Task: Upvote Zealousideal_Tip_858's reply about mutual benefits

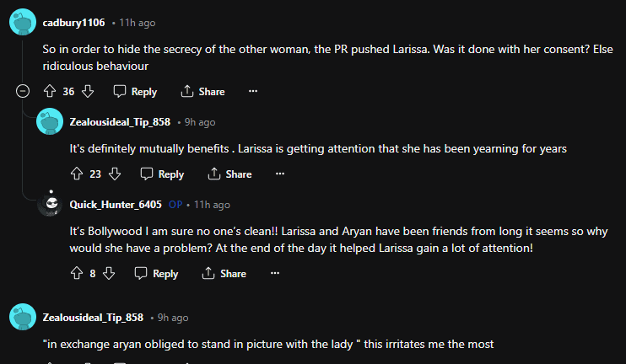Action: (76, 174)
